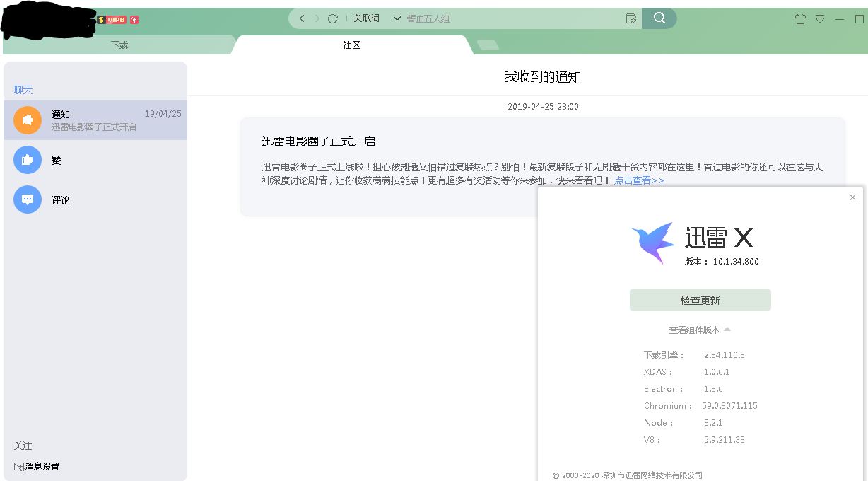Expand the 关联词 keyword dropdown chevron
The height and width of the screenshot is (481, 868).
(397, 18)
